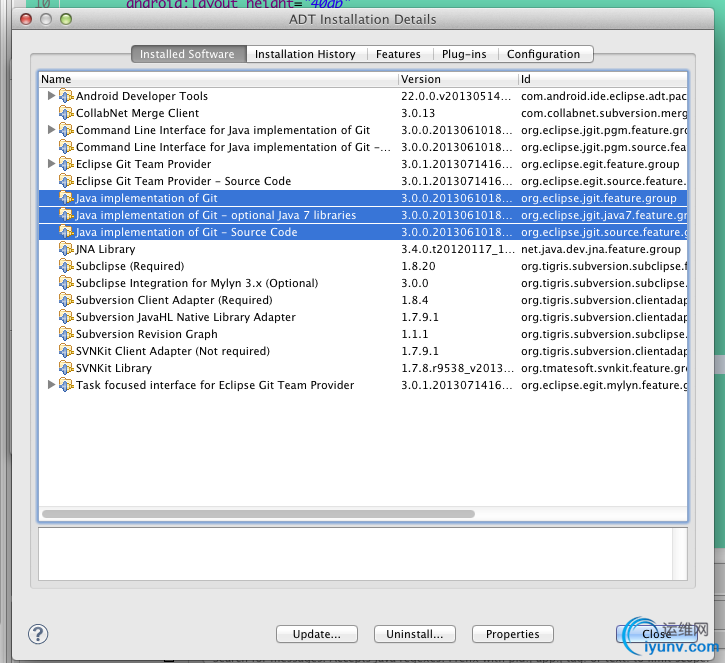Select version 3.0.13 of CollabNet Merge Client
Screen dimensions: 725x663
point(418,113)
